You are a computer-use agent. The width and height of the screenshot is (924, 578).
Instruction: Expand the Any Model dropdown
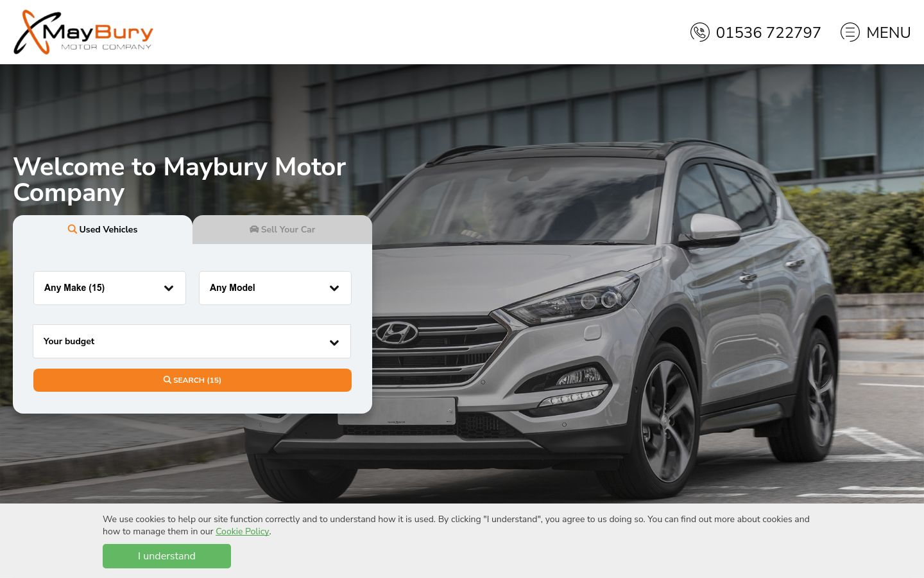point(275,288)
